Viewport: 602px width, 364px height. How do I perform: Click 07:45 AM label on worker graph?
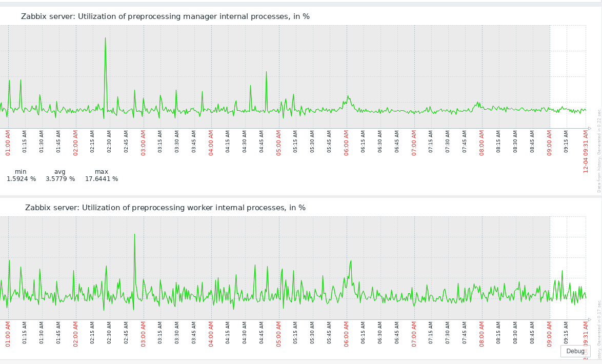point(465,333)
